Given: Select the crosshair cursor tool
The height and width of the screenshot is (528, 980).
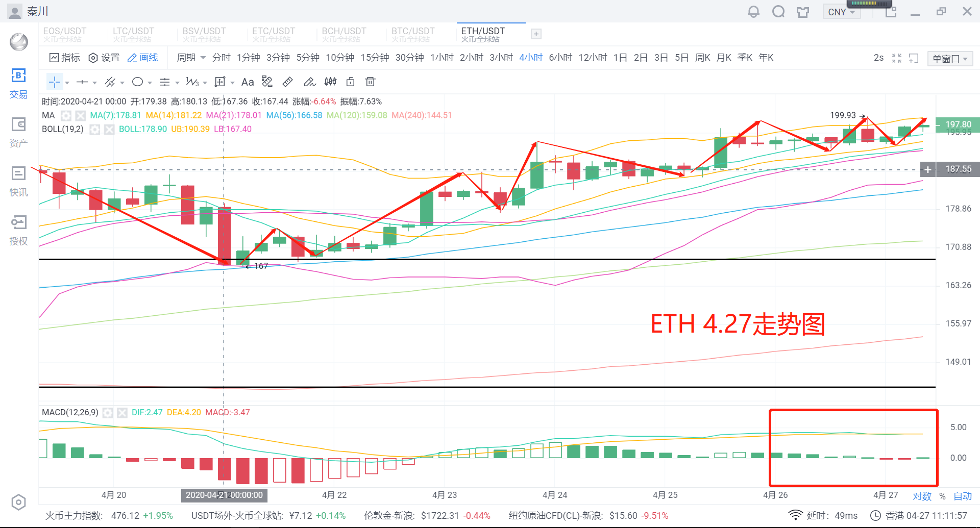Looking at the screenshot, I should pos(55,82).
